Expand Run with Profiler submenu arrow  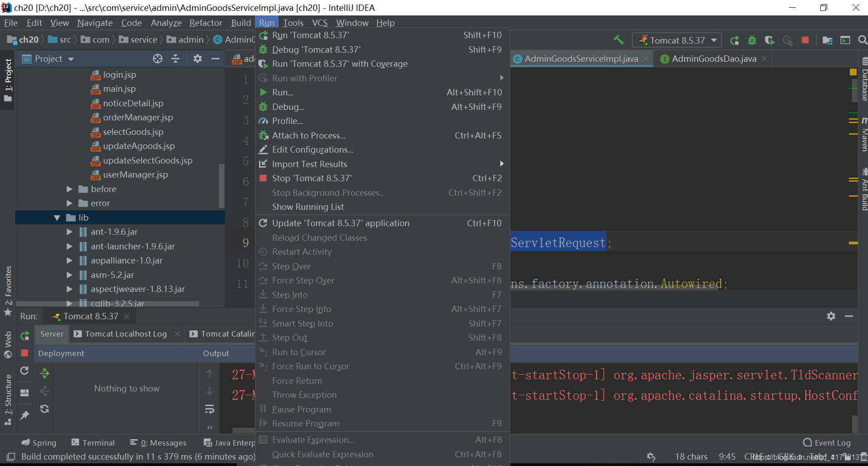click(502, 78)
